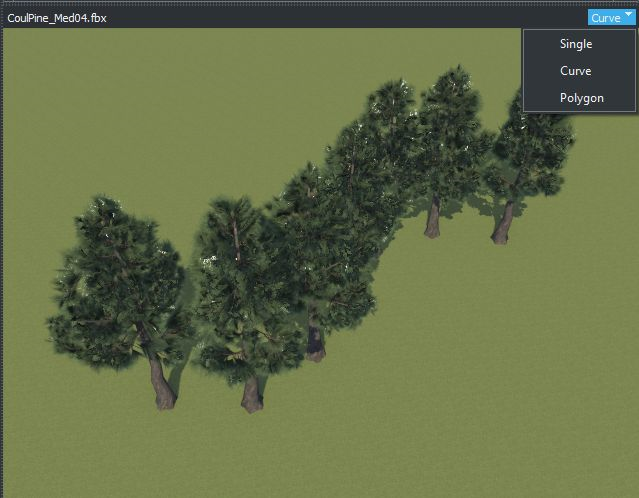Click the CoulPine_Med04.fbx title label
The height and width of the screenshot is (498, 639).
57,19
